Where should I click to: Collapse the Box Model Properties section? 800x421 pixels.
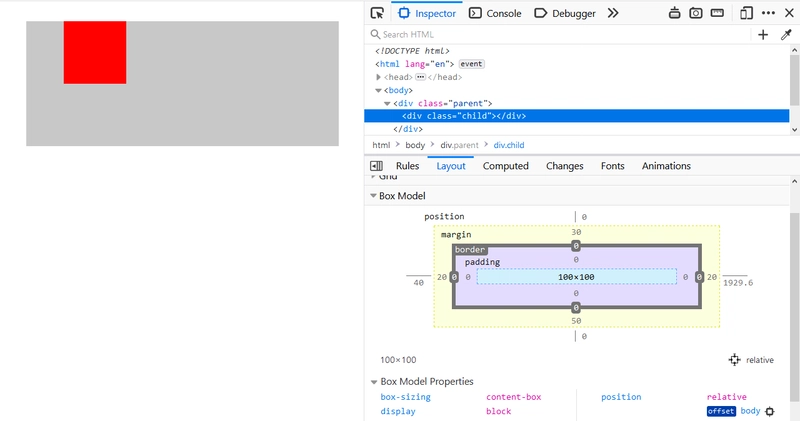(x=374, y=382)
